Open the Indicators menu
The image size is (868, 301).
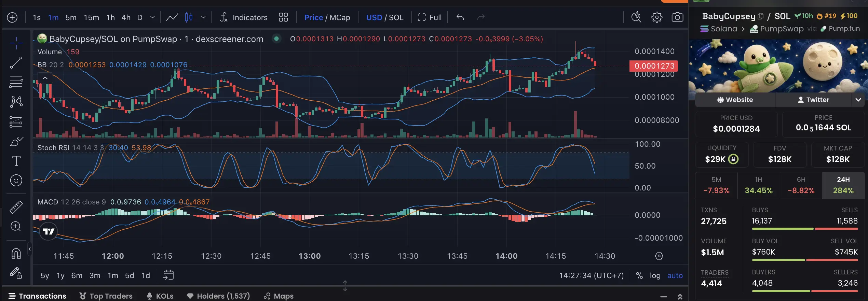tap(244, 17)
